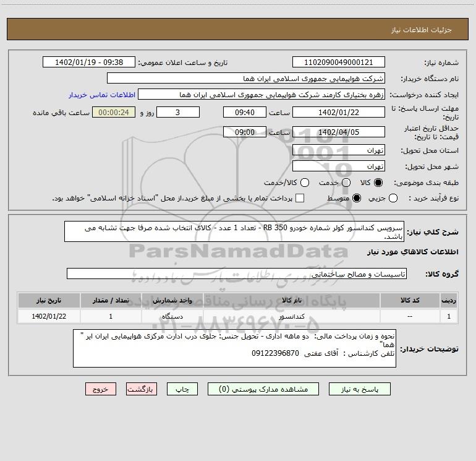
Task: Click the announcement date field 1402/01/19 - 09:38
Action: [x=89, y=62]
